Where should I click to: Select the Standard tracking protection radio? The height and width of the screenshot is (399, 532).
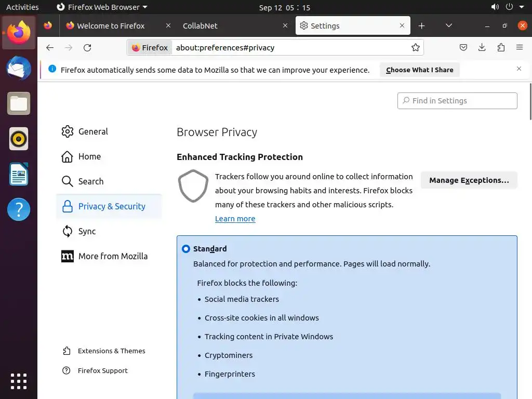[x=186, y=249]
